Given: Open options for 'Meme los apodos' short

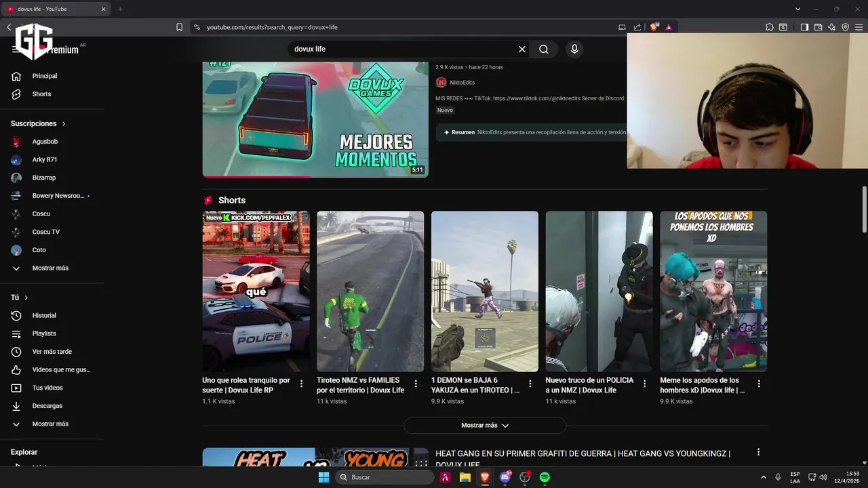Looking at the screenshot, I should pyautogui.click(x=759, y=384).
